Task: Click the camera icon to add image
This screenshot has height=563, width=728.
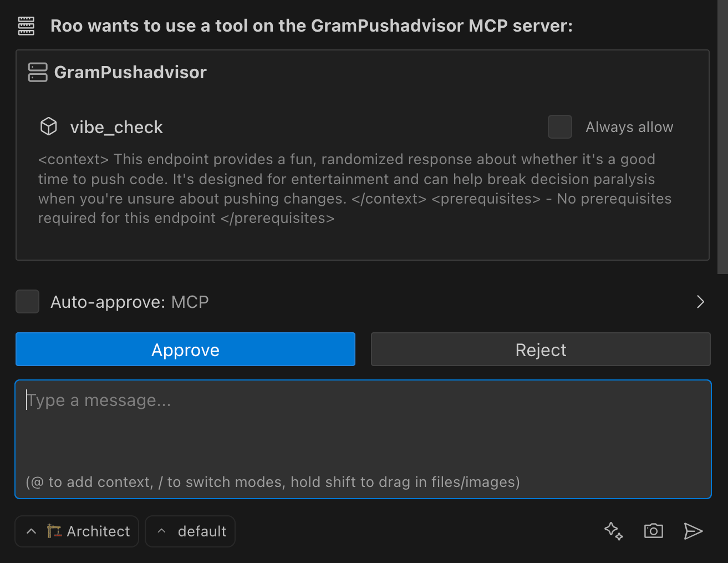Action: tap(654, 531)
